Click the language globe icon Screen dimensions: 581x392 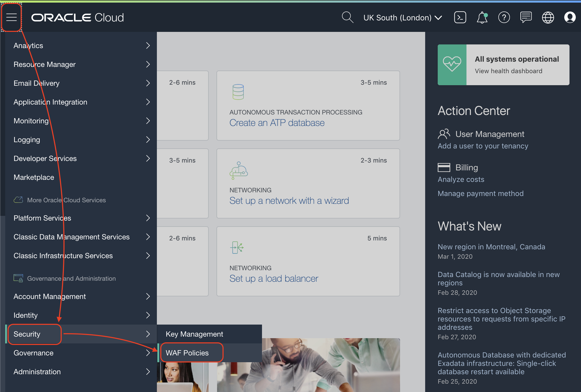[548, 18]
